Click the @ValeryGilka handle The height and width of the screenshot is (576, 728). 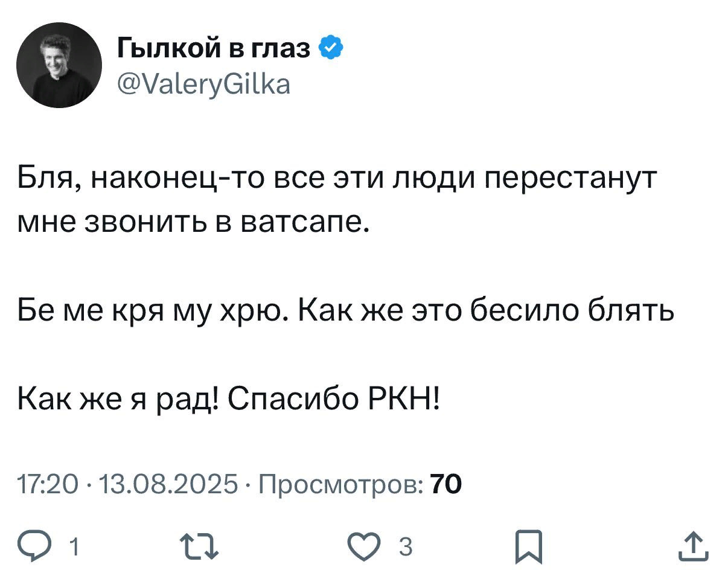[204, 85]
